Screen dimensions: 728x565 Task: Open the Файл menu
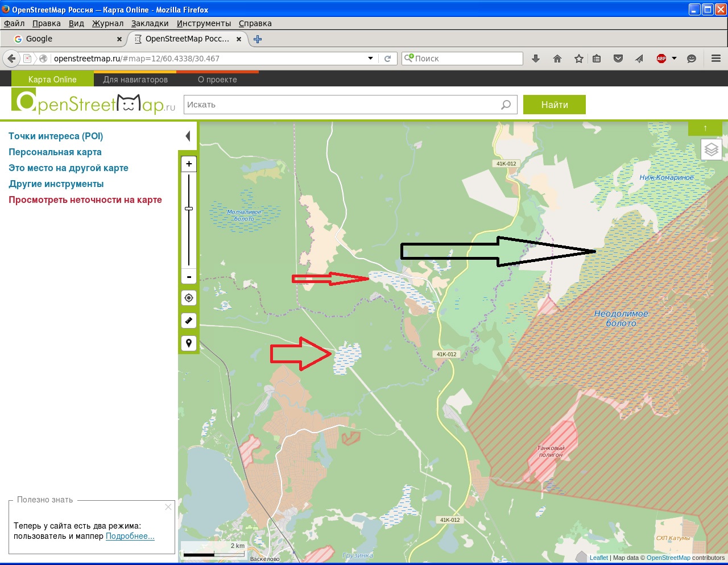point(14,23)
